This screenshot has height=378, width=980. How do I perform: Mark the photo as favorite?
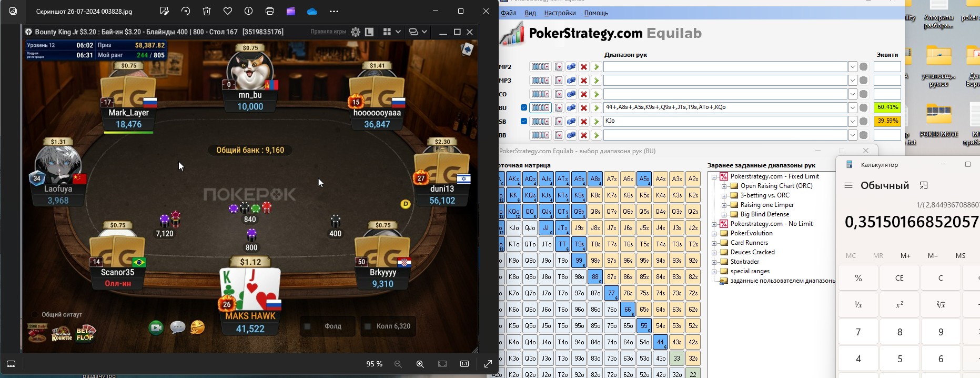coord(228,11)
